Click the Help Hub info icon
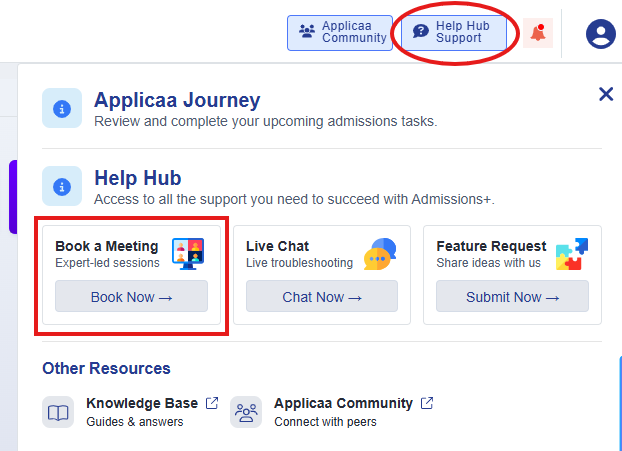 62,186
